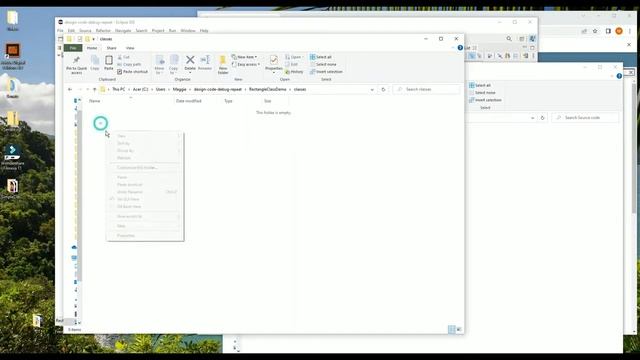Click the Cut ribbon command

124,57
